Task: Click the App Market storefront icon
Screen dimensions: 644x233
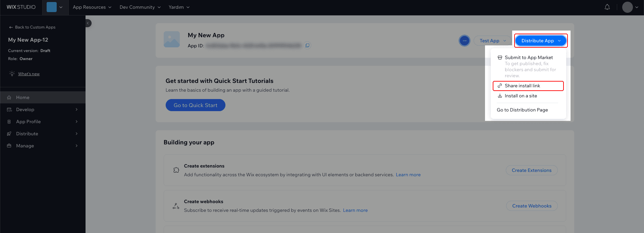Action: (500, 58)
